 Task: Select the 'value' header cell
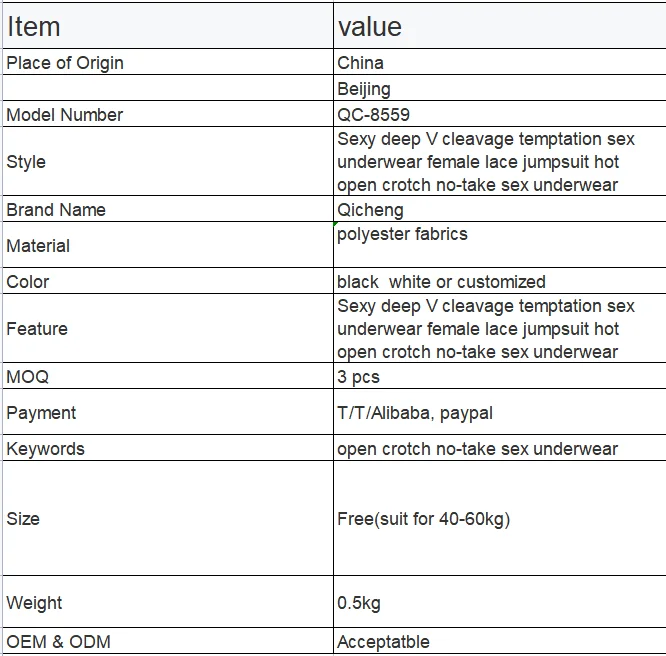[x=500, y=25]
